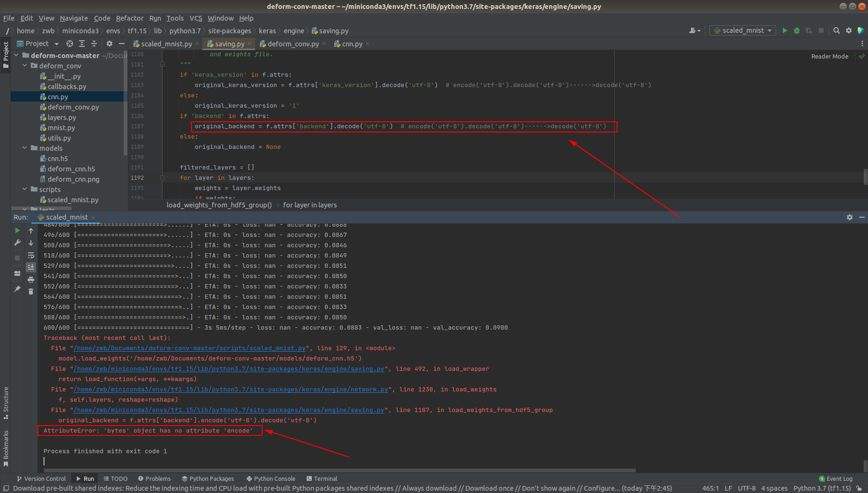Open the Refactor menu
The width and height of the screenshot is (868, 493).
[130, 18]
